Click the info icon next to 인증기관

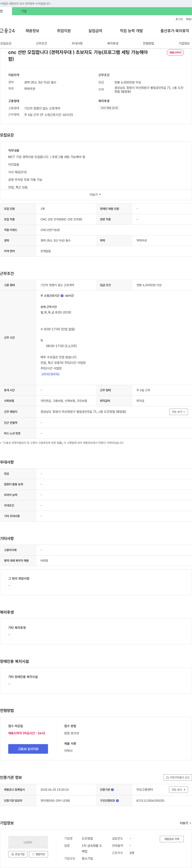[x=112, y=789]
